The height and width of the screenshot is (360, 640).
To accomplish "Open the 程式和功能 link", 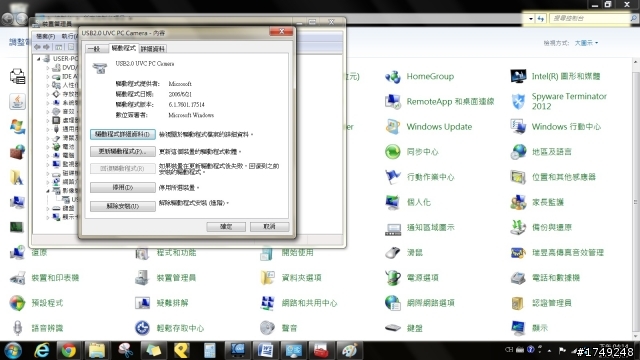I will click(x=176, y=253).
